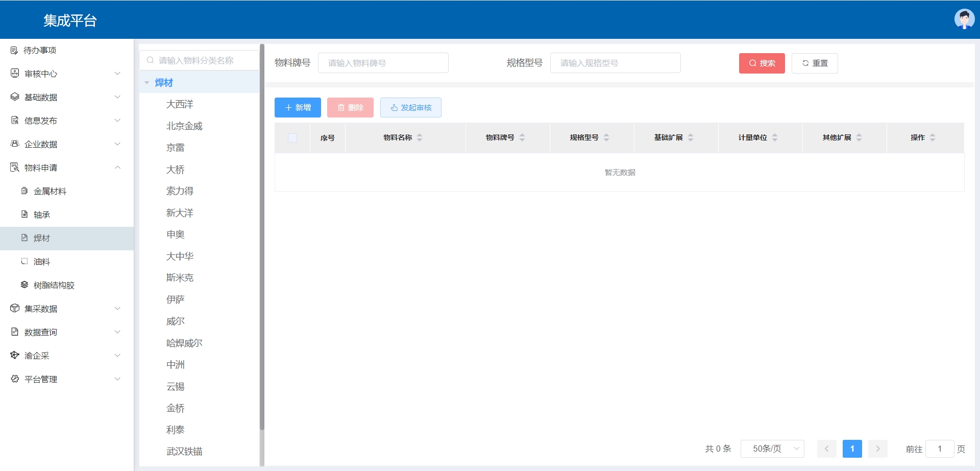The height and width of the screenshot is (471, 980).
Task: Click the red 搜索 button
Action: point(762,63)
